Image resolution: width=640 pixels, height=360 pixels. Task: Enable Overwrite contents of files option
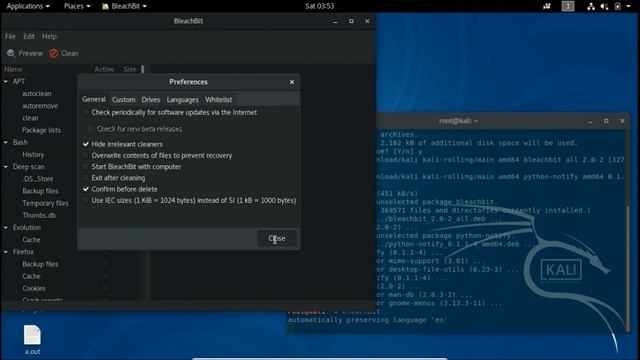pos(85,156)
